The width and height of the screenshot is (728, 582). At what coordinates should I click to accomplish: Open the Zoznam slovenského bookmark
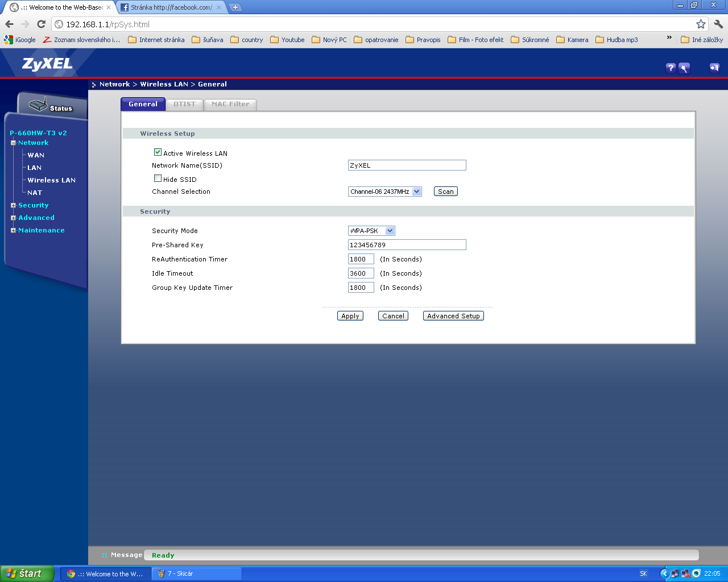click(x=82, y=40)
